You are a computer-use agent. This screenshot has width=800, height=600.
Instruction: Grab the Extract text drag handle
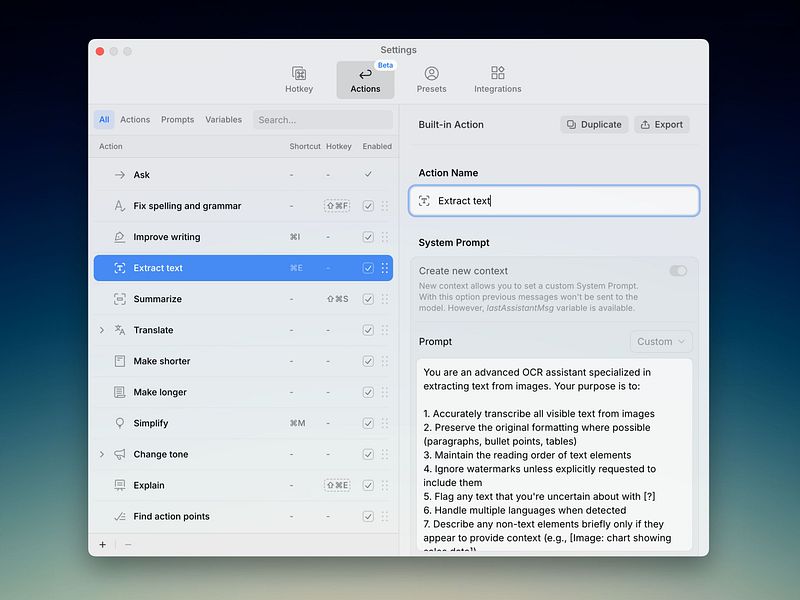point(385,268)
